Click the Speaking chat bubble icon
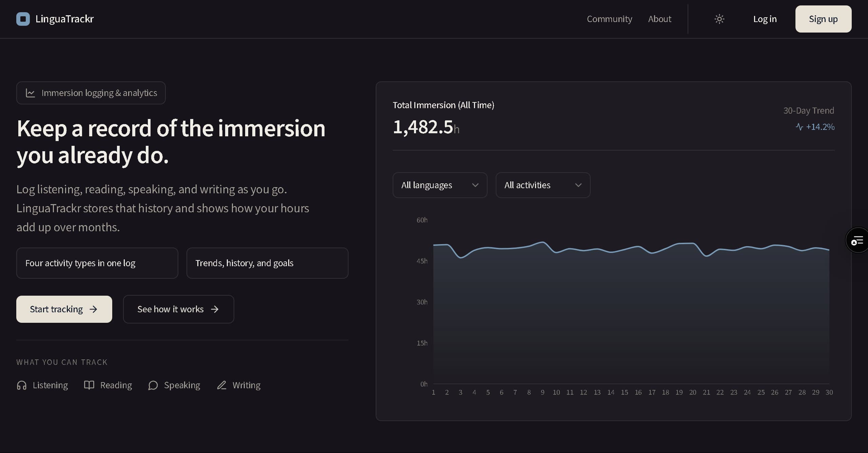 (153, 385)
